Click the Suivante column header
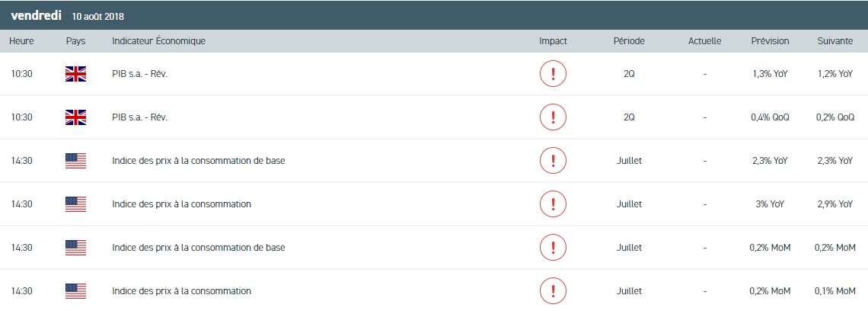The height and width of the screenshot is (311, 868). point(834,41)
